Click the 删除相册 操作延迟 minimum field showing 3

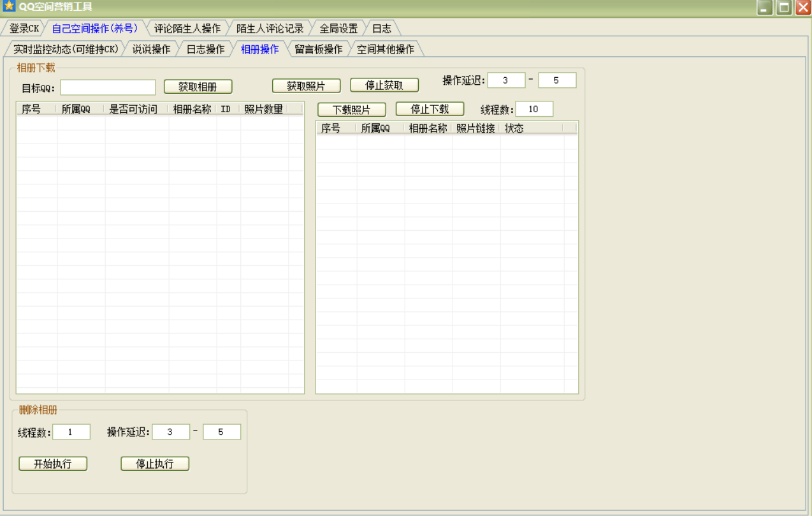(x=171, y=432)
